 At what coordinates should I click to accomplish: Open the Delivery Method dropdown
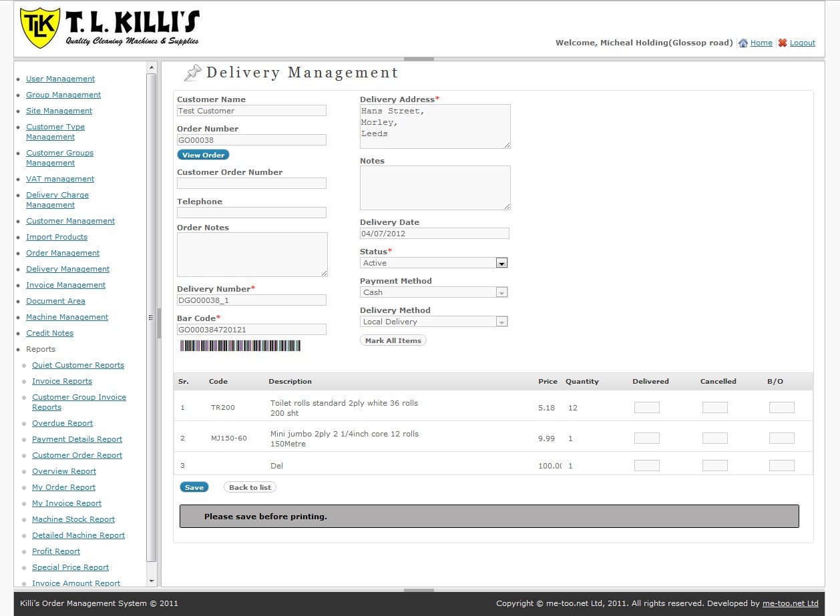(434, 322)
